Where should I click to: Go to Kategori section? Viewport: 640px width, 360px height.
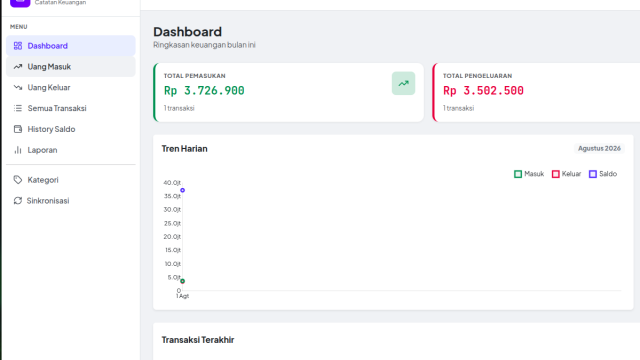point(71,180)
